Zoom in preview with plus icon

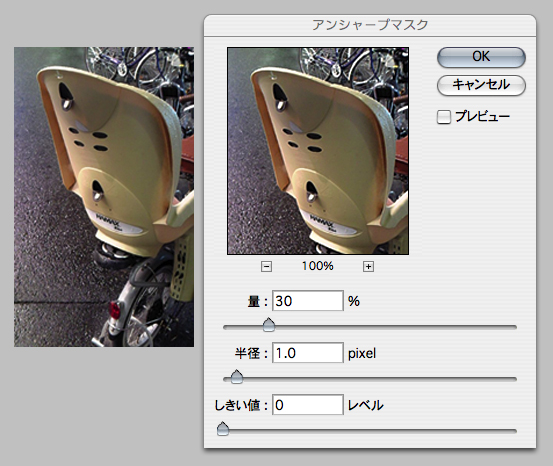click(368, 266)
